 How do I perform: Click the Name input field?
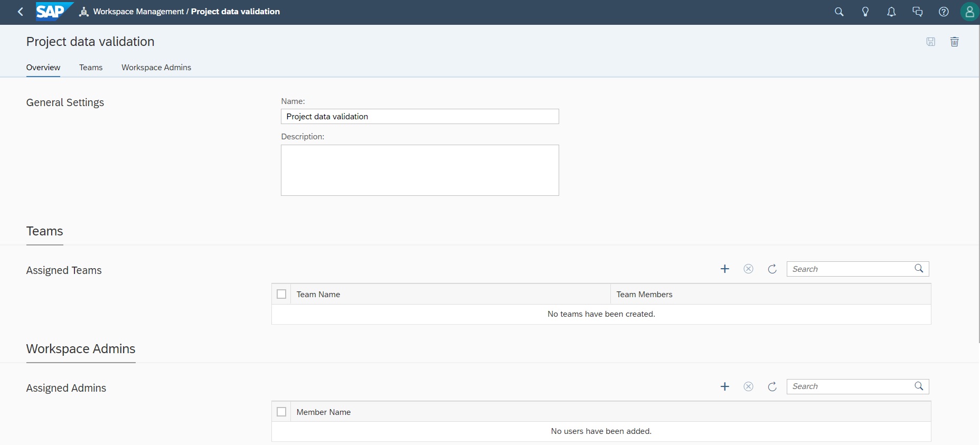(x=420, y=117)
